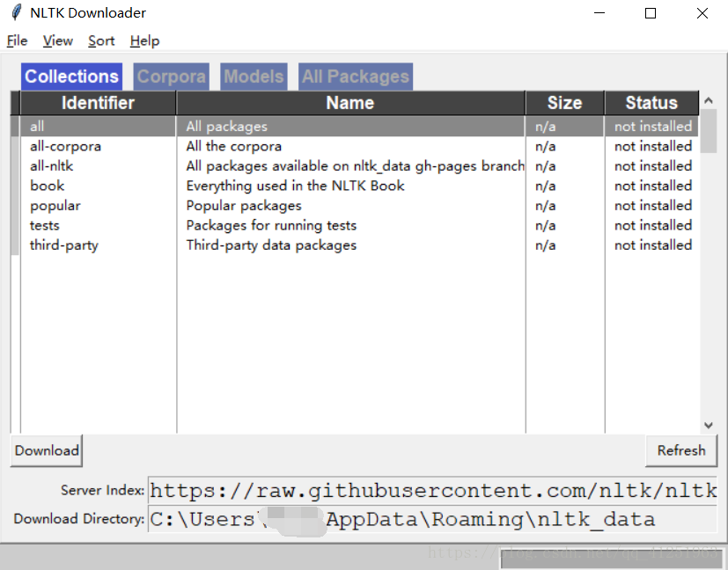Open the Sort menu
This screenshot has width=728, height=570.
tap(101, 40)
